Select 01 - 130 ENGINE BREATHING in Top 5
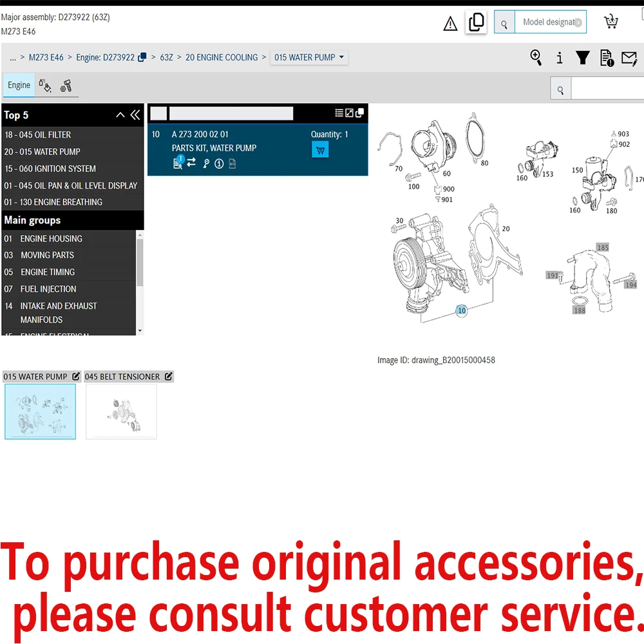The image size is (644, 644). (72, 202)
